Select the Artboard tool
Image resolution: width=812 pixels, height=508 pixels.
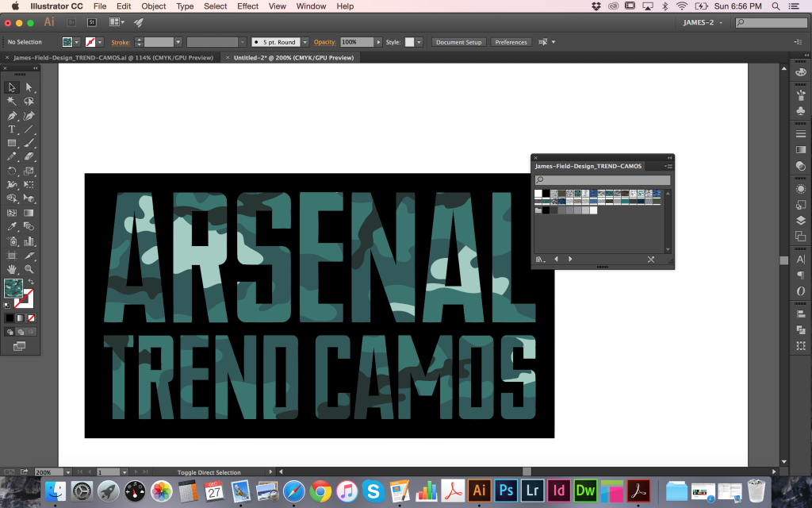12,255
